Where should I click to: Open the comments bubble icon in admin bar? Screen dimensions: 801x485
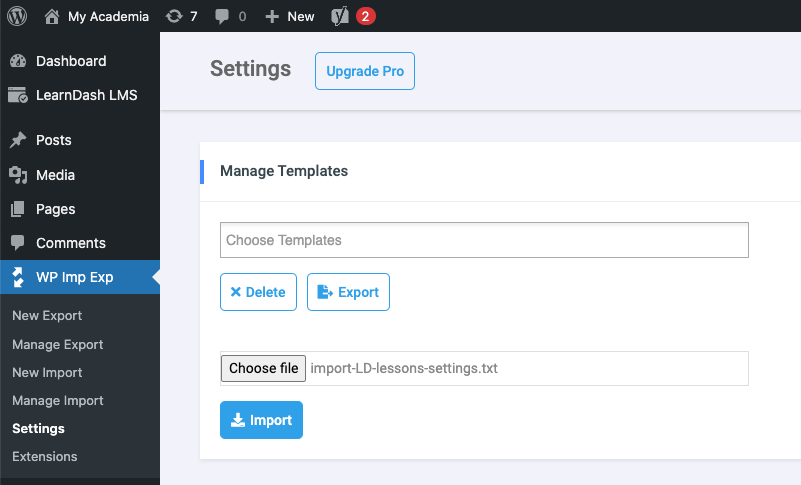click(222, 16)
